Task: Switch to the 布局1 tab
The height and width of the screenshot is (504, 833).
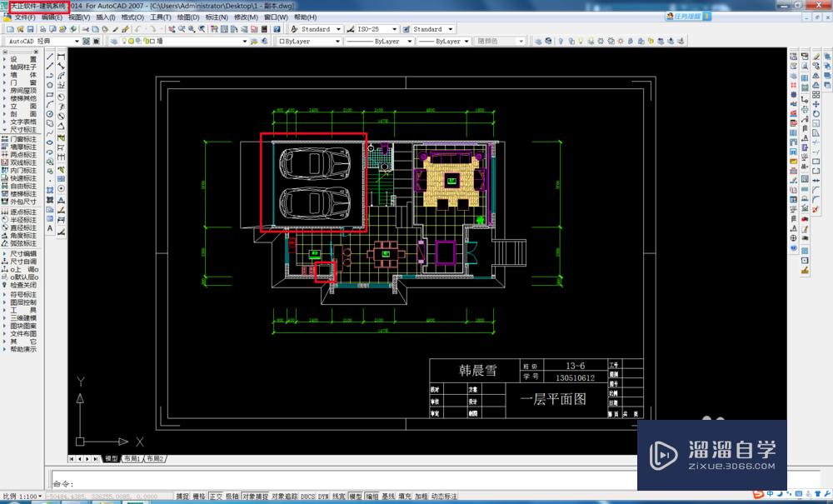Action: (x=132, y=458)
